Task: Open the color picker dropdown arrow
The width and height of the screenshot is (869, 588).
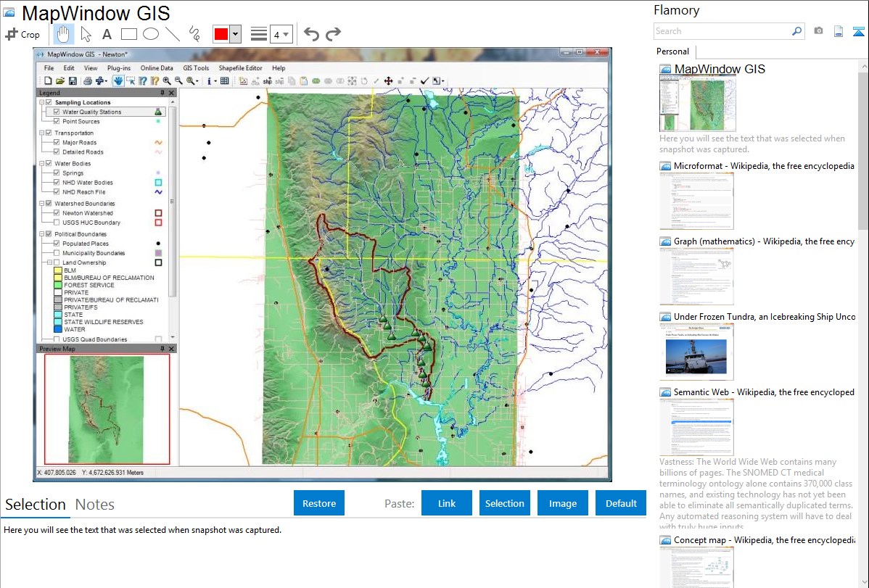Action: (235, 34)
